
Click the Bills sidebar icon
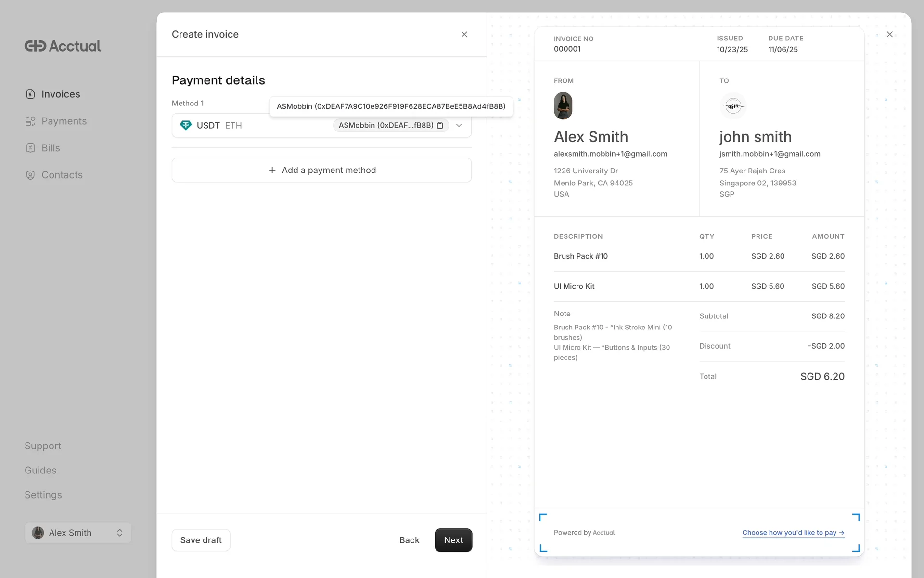click(30, 148)
